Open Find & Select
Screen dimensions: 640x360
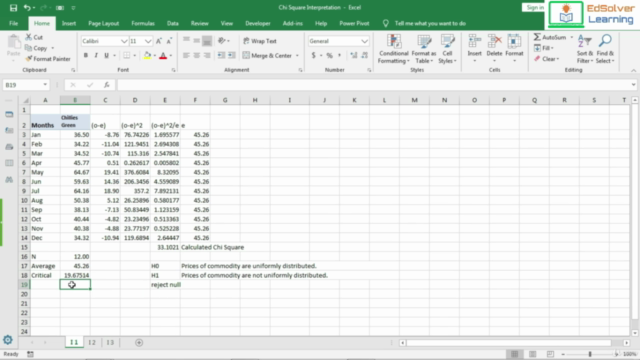click(605, 49)
